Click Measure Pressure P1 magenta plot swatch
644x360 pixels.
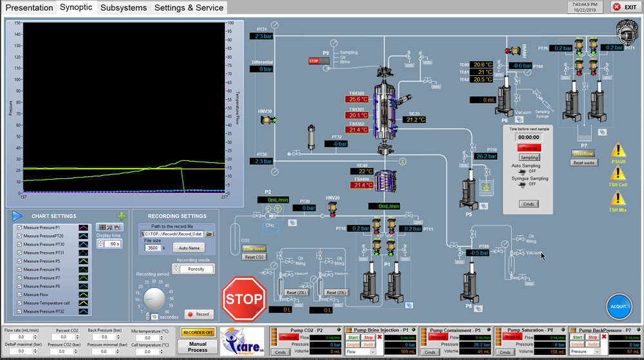(83, 227)
